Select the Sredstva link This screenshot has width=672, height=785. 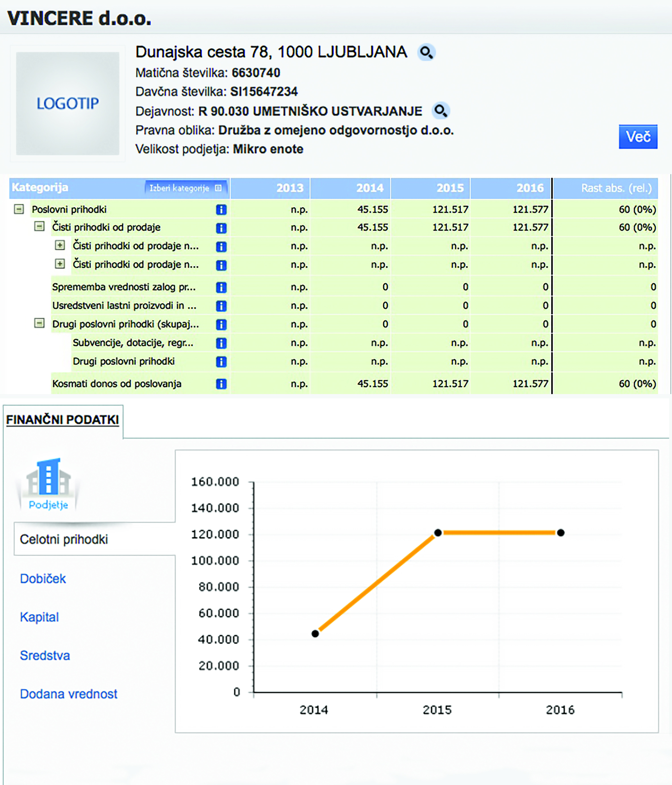[45, 656]
